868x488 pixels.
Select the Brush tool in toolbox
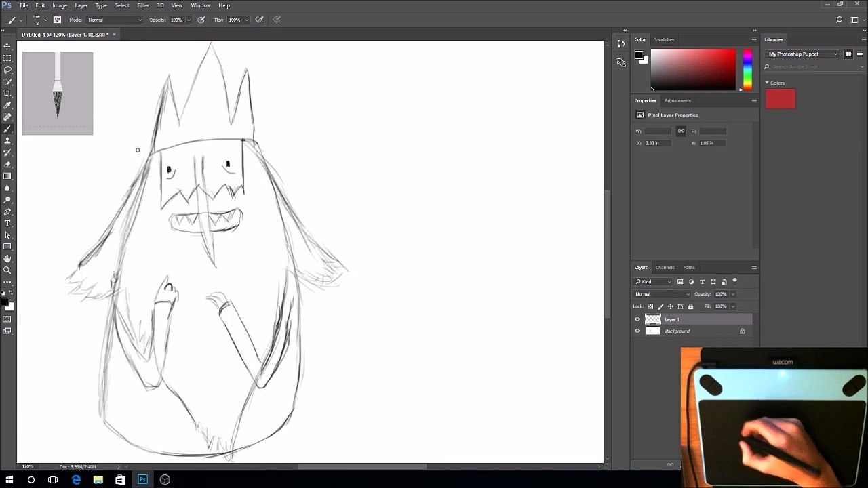7,129
